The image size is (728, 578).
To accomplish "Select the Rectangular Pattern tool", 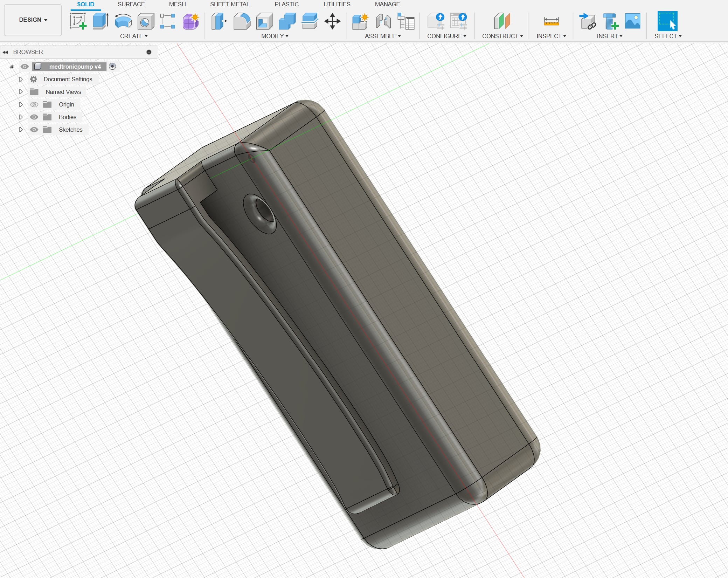I will pyautogui.click(x=168, y=21).
